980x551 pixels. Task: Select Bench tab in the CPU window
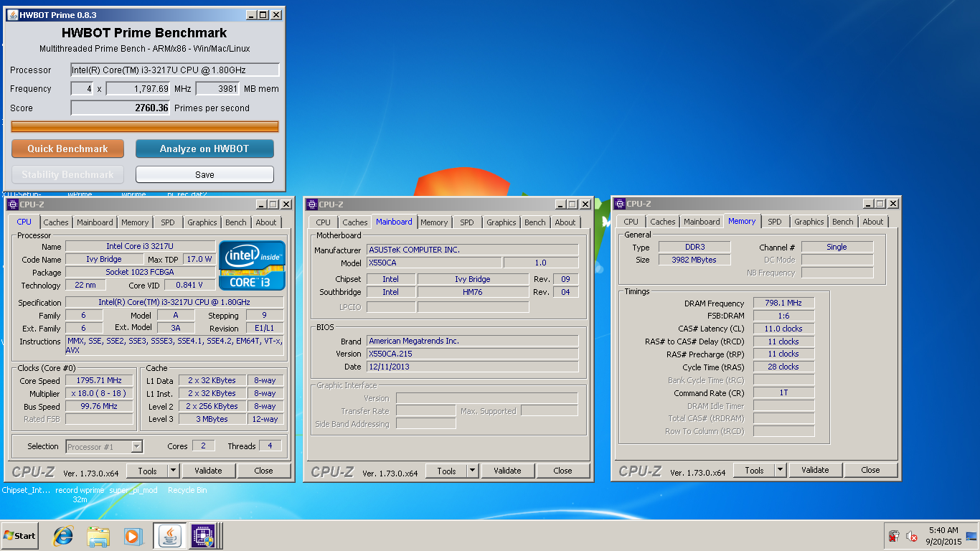(x=236, y=222)
